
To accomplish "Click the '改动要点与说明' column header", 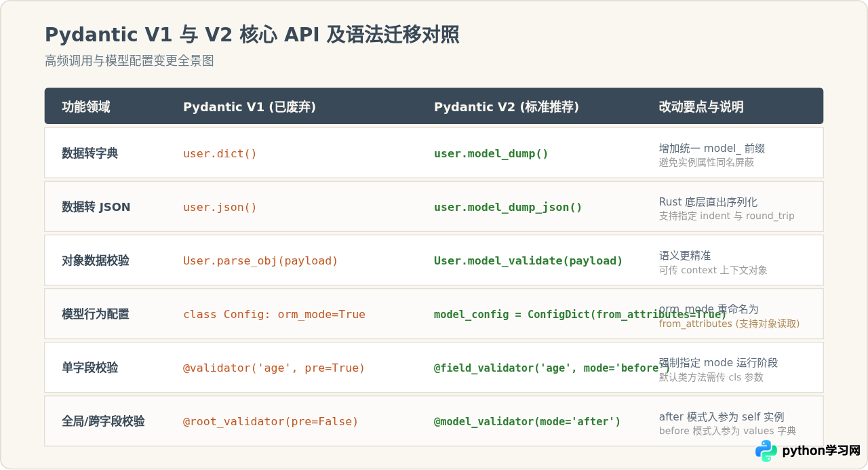I will point(701,106).
